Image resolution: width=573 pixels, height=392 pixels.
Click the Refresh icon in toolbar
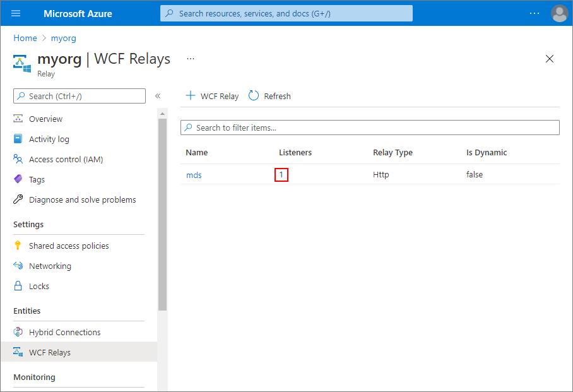pyautogui.click(x=254, y=96)
